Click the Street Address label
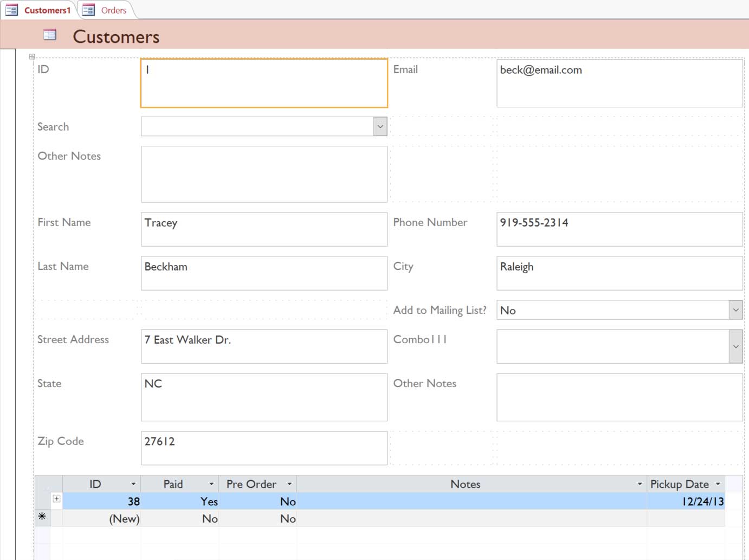This screenshot has width=749, height=560. pos(73,339)
